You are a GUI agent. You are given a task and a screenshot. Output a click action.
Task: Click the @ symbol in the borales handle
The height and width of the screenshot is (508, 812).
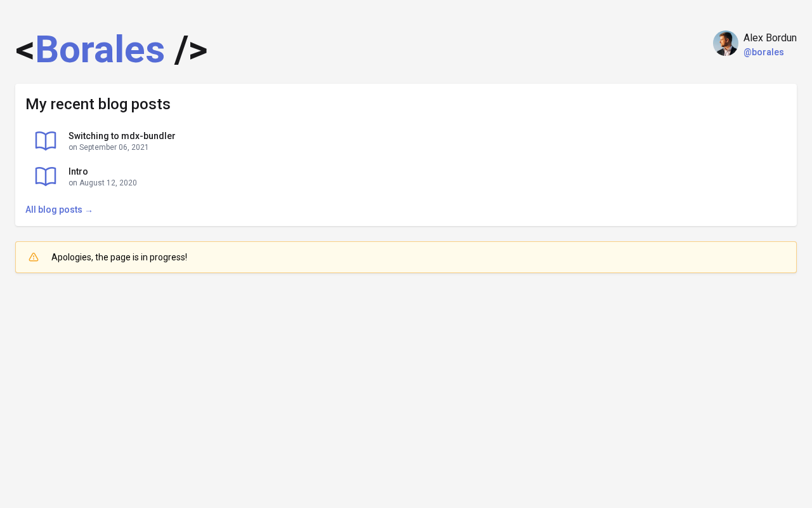747,52
